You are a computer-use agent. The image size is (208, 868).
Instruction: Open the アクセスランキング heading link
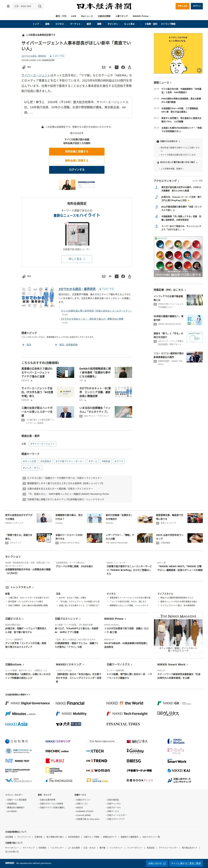pyautogui.click(x=167, y=181)
